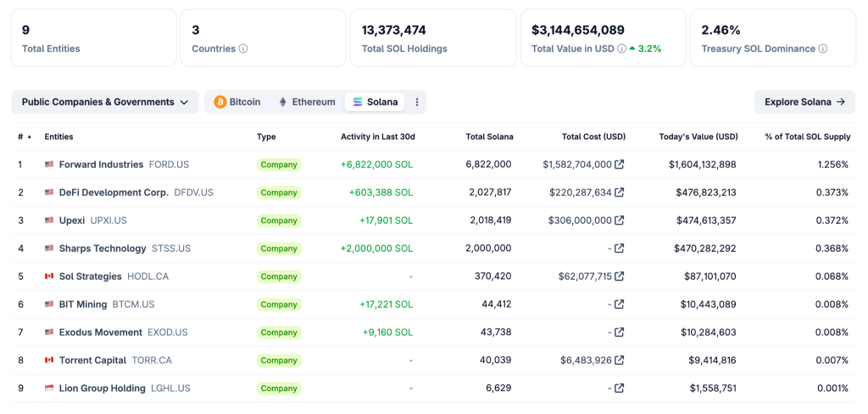
Task: Click info icon next to Countries
Action: click(x=243, y=49)
